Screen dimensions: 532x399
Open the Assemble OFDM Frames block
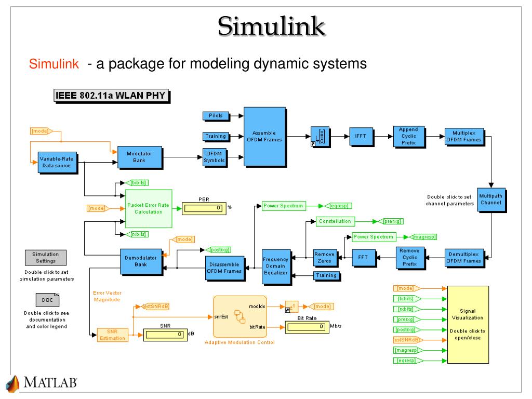(264, 137)
